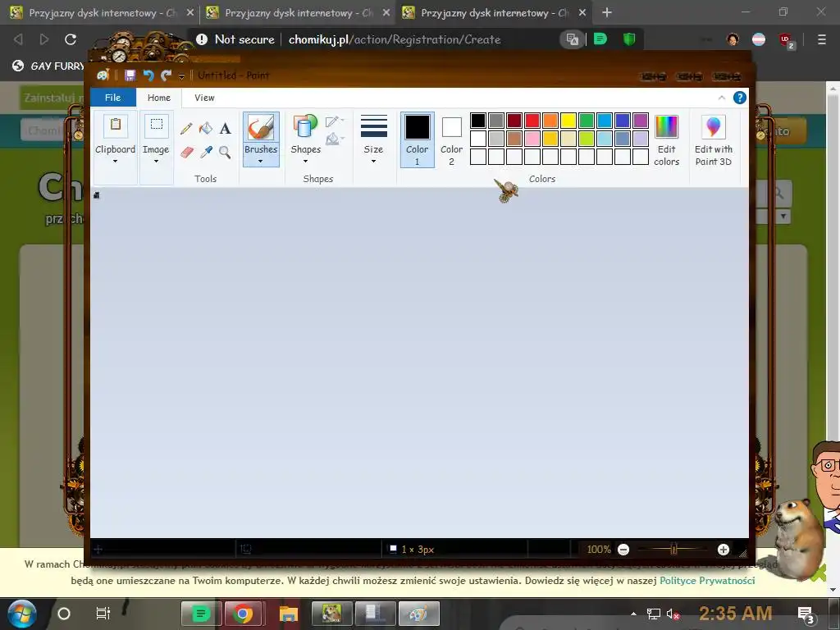Select the Magnifier tool
Image resolution: width=840 pixels, height=630 pixels.
[225, 152]
